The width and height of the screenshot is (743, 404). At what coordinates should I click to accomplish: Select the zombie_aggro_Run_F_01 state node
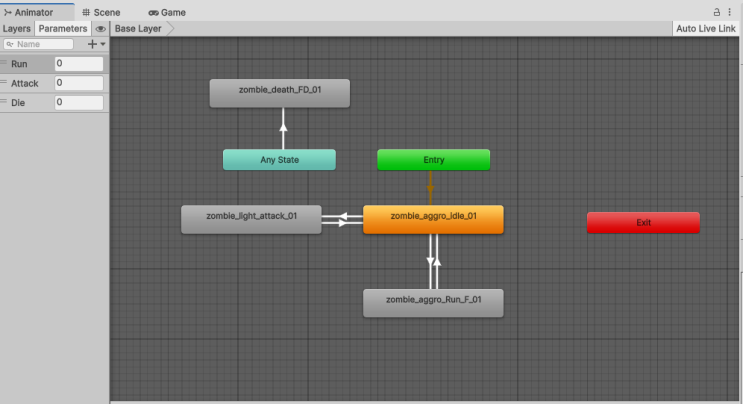pyautogui.click(x=433, y=303)
